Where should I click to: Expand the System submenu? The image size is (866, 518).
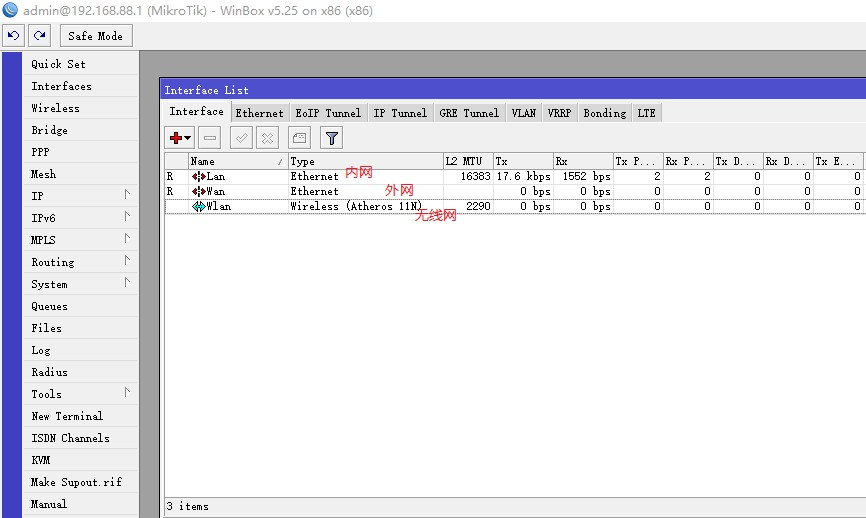pyautogui.click(x=80, y=284)
